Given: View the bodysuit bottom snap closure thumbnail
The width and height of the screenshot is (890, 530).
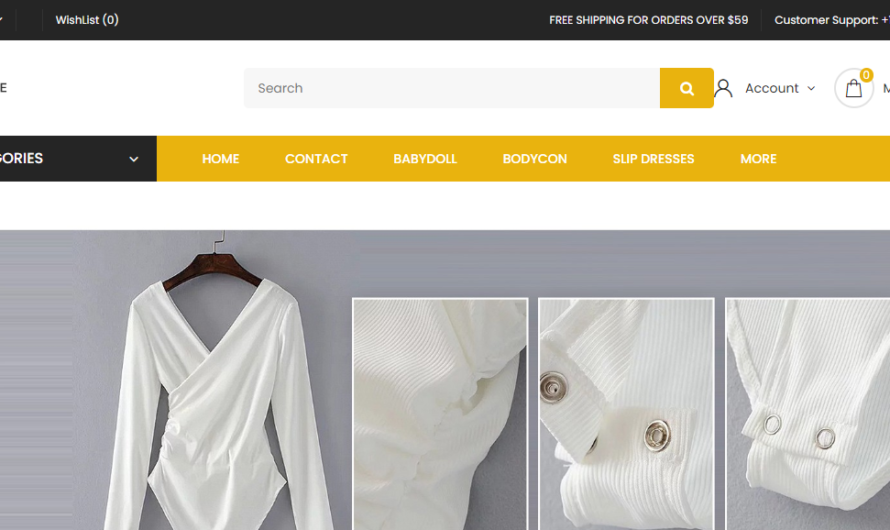Looking at the screenshot, I should (807, 414).
